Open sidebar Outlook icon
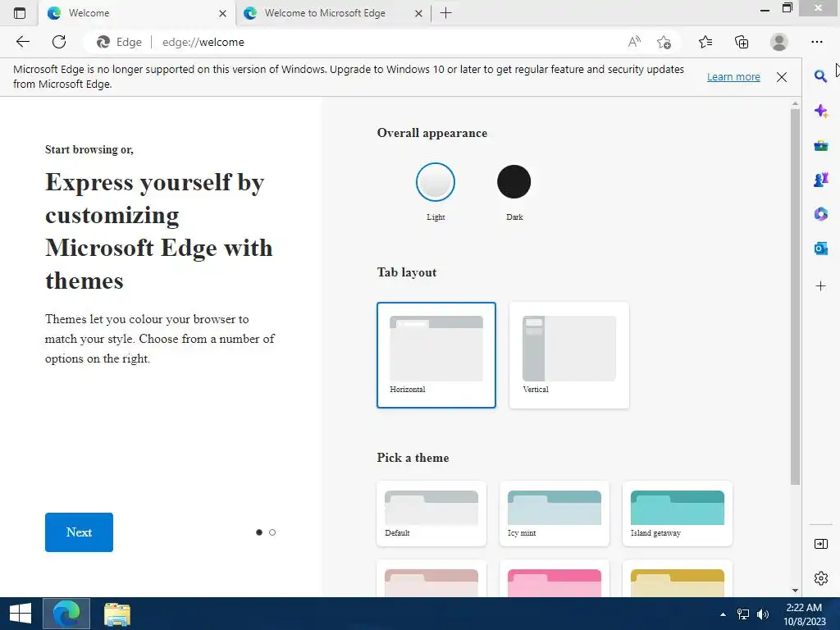 click(820, 249)
